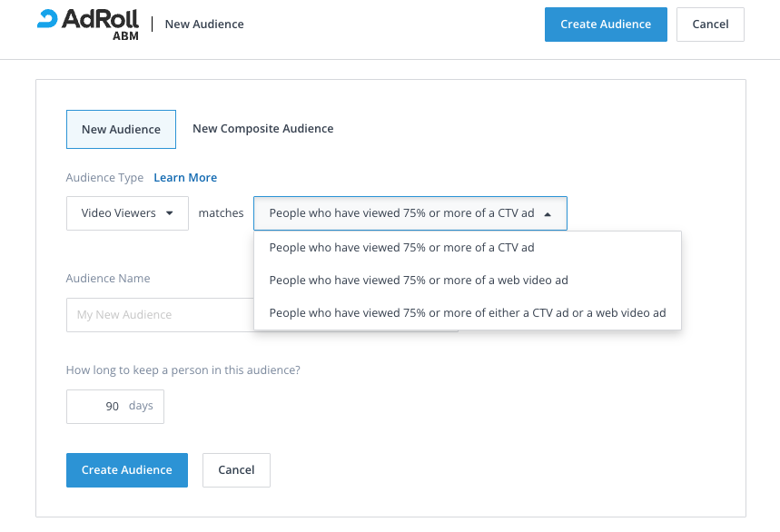Viewport: 780px width, 532px height.
Task: Focus the Audience Name text field
Action: click(159, 315)
